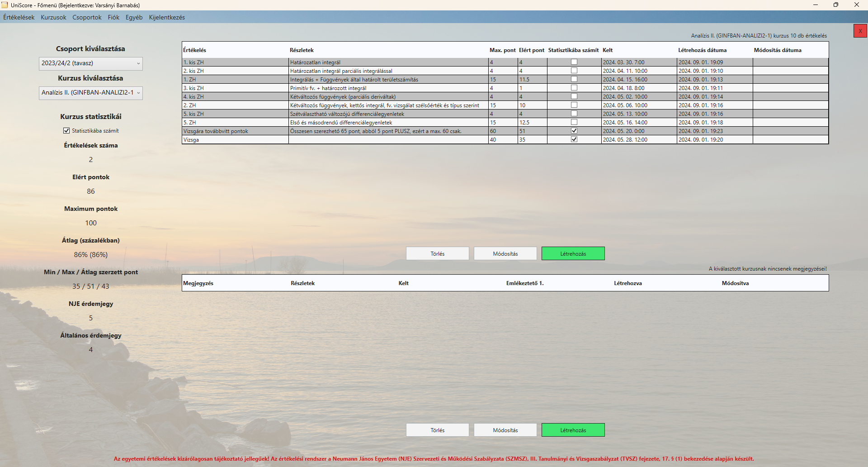Open the Kurzusok menu
The height and width of the screenshot is (467, 868).
[53, 17]
